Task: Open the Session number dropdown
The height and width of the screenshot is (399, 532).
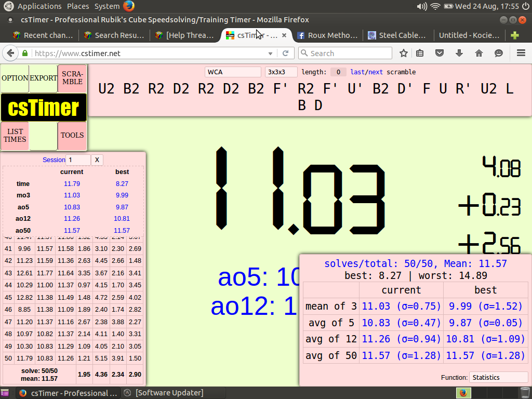Action: pos(78,160)
